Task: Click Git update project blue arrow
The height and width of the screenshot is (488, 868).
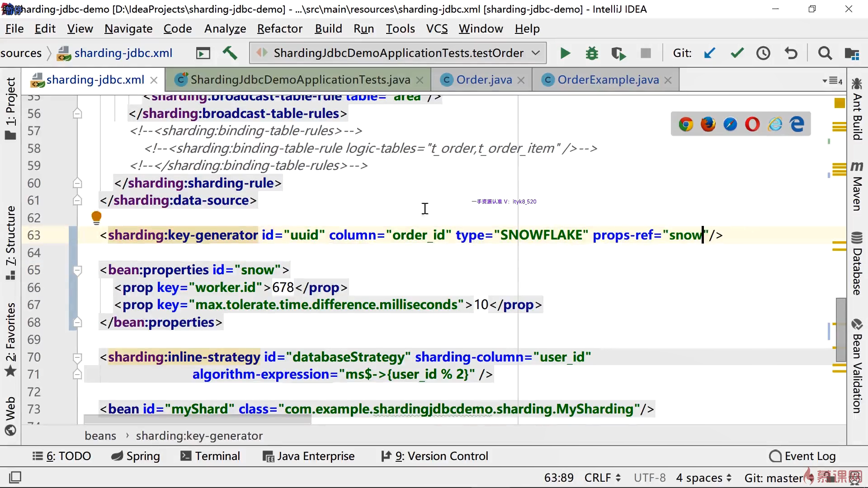Action: (x=710, y=53)
